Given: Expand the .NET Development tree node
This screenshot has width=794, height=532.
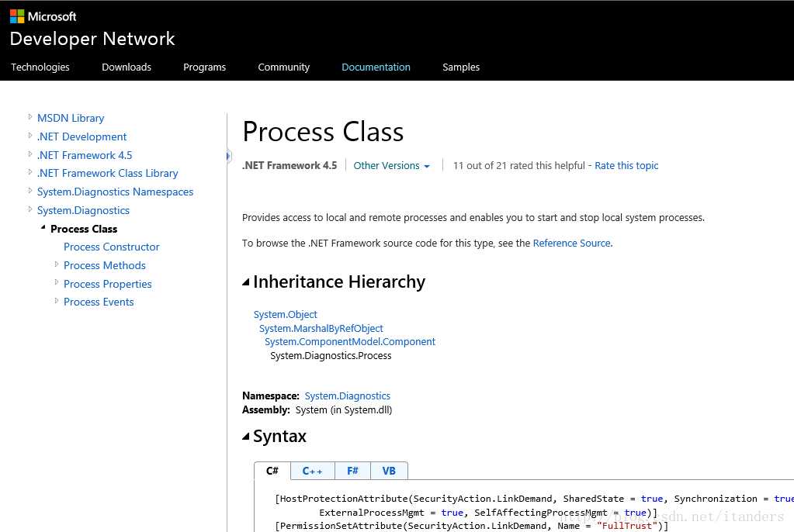Looking at the screenshot, I should tap(30, 136).
